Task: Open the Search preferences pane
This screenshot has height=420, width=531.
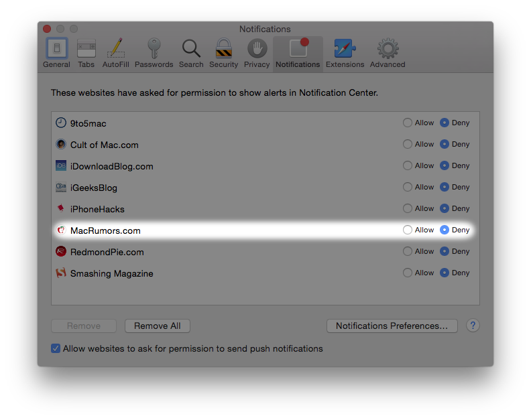Action: tap(191, 53)
